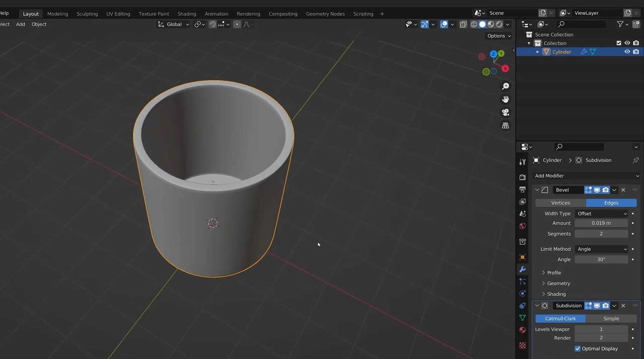Open the Collection properties tab icon

point(522,242)
